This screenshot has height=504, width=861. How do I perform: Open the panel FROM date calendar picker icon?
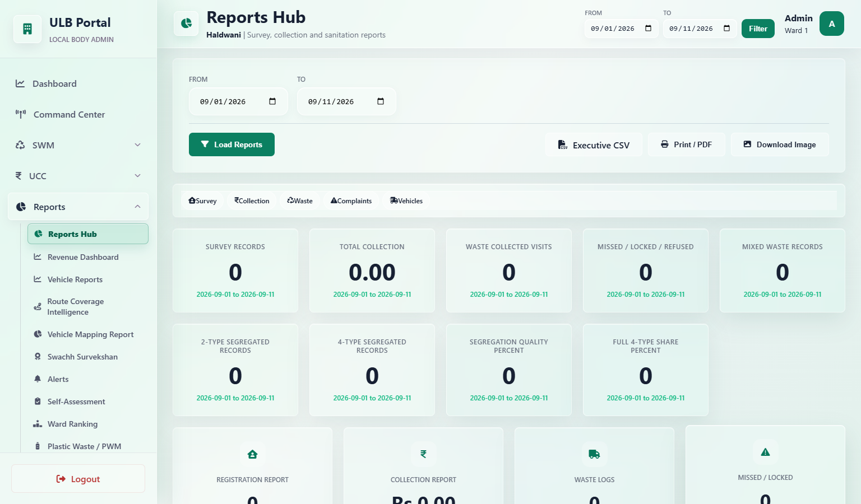pyautogui.click(x=272, y=101)
